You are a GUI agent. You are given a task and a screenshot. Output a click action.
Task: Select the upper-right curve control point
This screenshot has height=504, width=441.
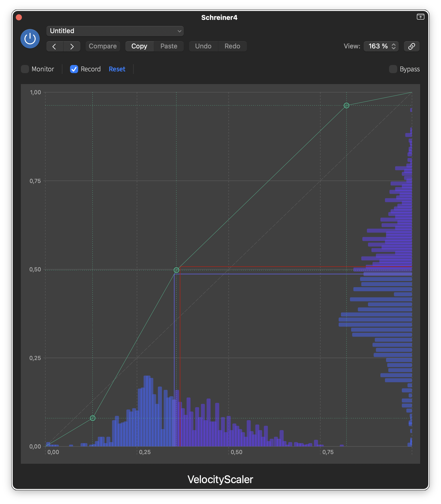click(x=346, y=105)
